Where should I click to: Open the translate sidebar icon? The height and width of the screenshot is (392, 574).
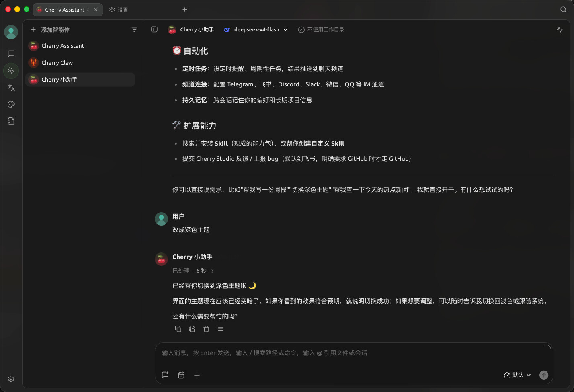point(11,88)
